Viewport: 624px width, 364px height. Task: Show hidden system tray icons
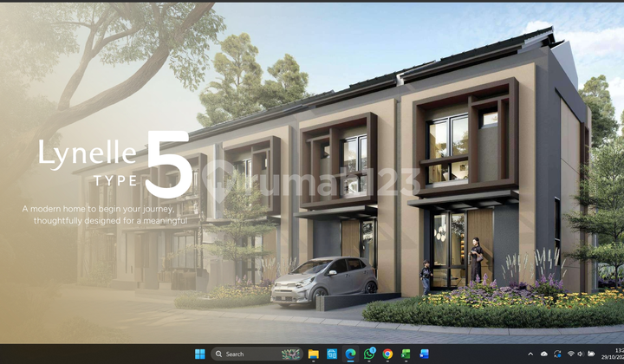[530, 354]
